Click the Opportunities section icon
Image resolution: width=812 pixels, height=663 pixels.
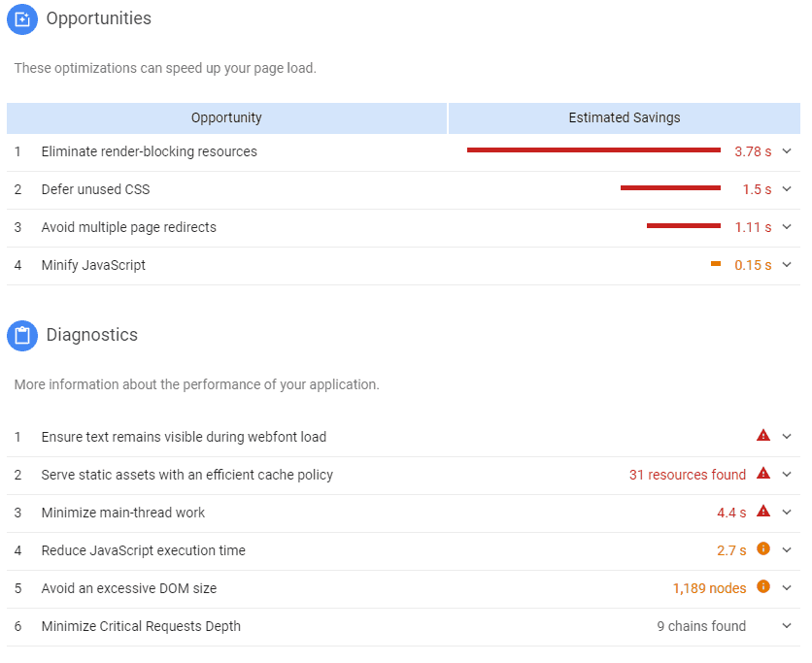click(22, 19)
